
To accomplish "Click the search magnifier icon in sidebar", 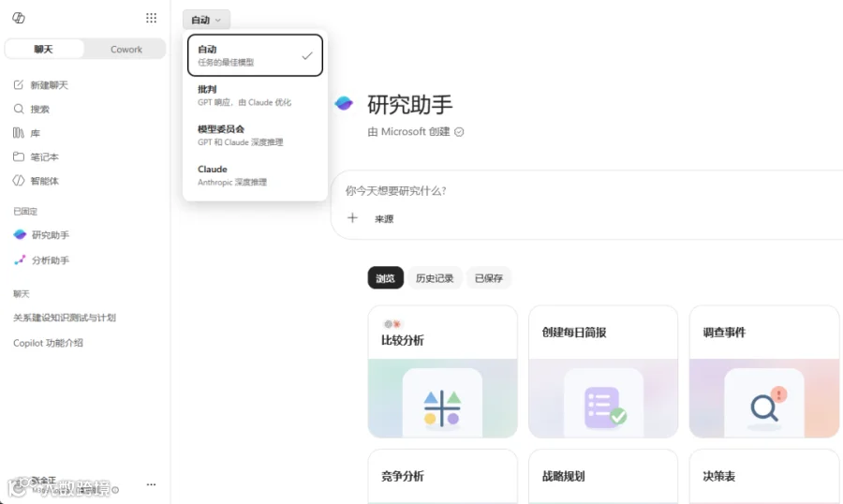I will pyautogui.click(x=19, y=110).
